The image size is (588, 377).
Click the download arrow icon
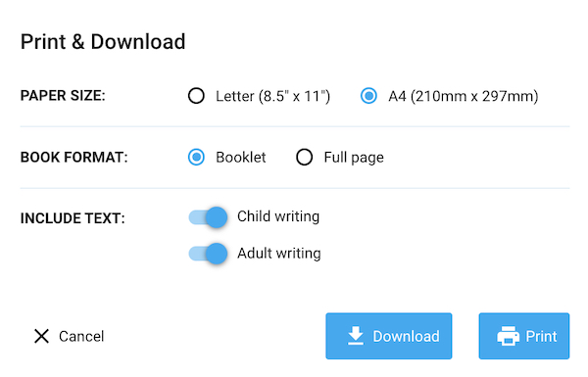click(x=355, y=336)
